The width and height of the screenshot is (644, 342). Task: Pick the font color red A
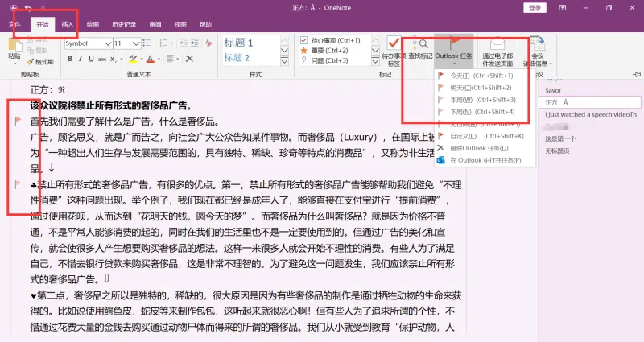click(151, 59)
